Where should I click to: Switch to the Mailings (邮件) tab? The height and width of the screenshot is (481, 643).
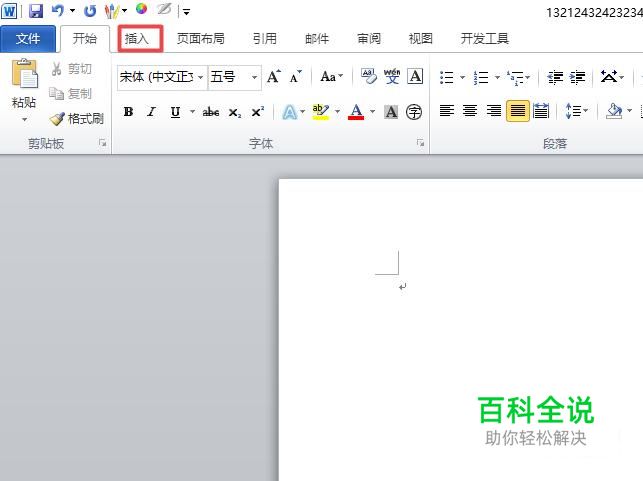click(317, 39)
